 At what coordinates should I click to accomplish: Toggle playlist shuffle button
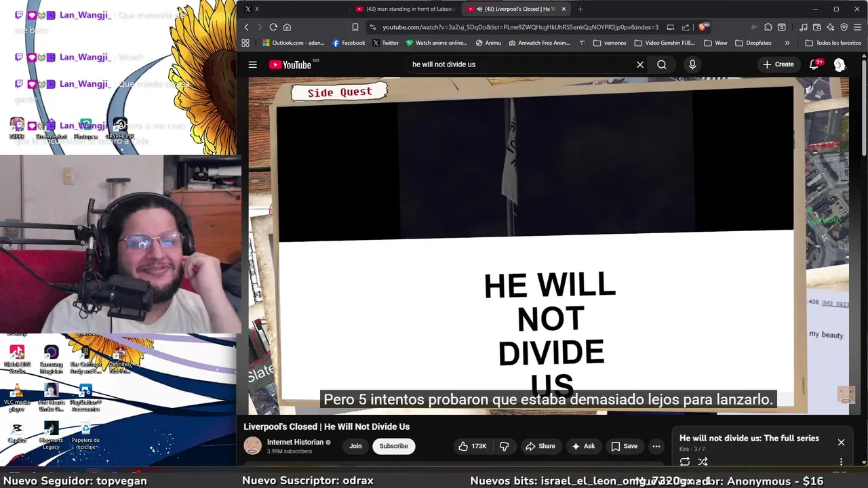[703, 462]
